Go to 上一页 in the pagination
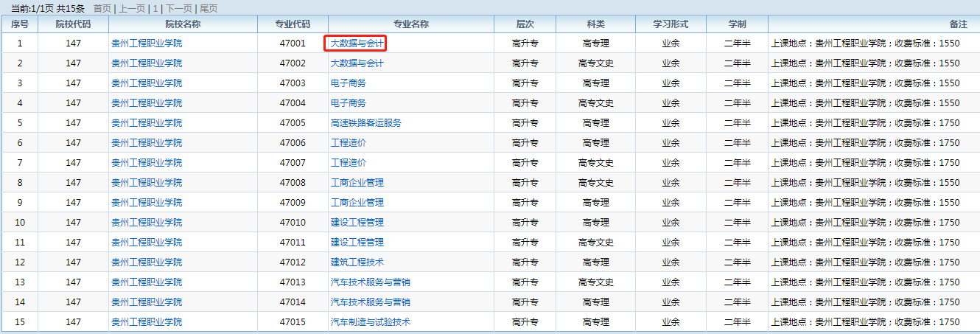The width and height of the screenshot is (980, 334). click(133, 9)
